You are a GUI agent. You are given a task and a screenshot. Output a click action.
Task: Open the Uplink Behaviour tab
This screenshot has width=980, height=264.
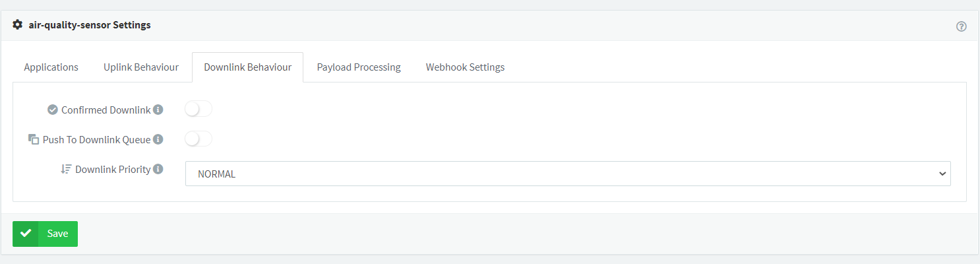point(141,67)
